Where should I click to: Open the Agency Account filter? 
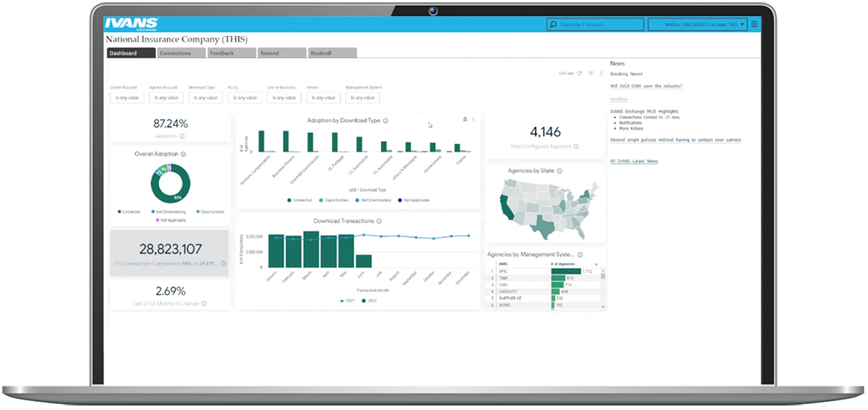(166, 98)
